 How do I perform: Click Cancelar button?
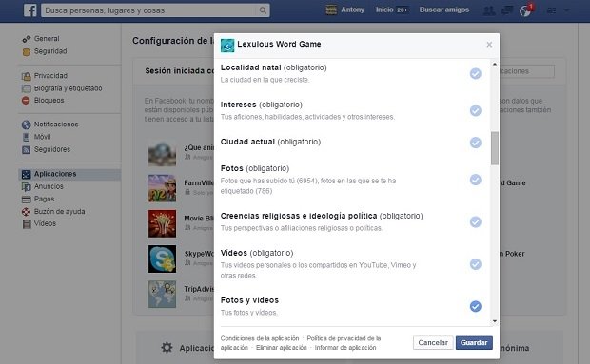(x=433, y=342)
